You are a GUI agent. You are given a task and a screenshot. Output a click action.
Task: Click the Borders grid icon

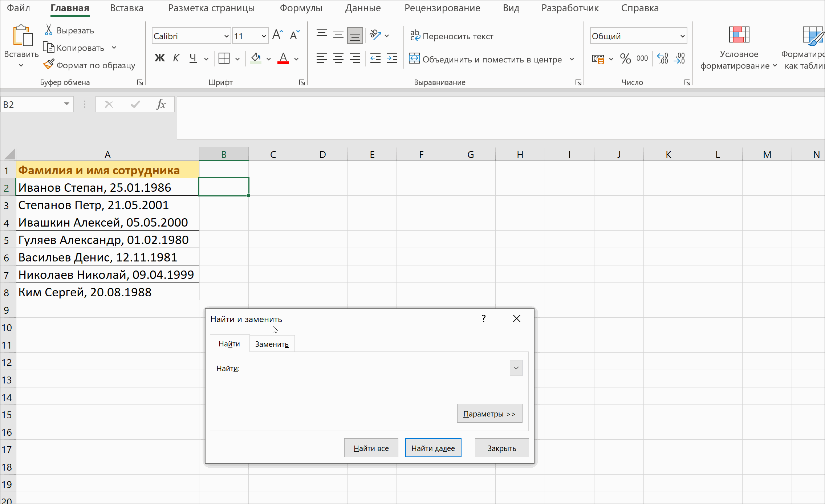pos(224,58)
